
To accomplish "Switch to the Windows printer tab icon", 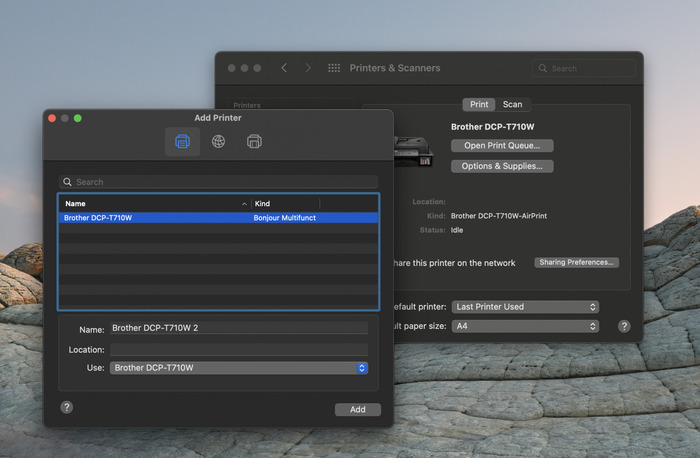I will tap(254, 142).
